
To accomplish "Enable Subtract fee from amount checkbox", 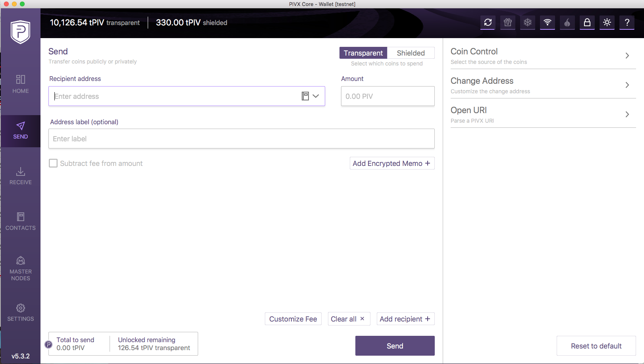I will [x=53, y=163].
